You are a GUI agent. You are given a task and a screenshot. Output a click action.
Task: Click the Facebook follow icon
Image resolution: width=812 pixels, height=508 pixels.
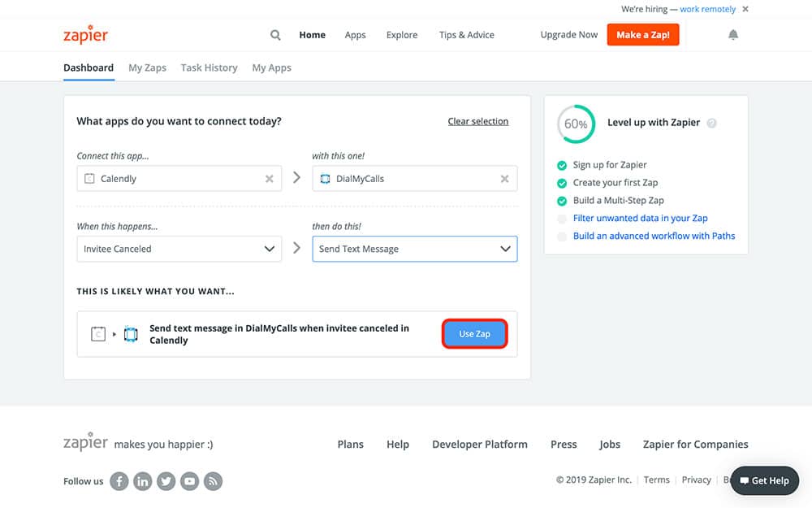point(119,481)
